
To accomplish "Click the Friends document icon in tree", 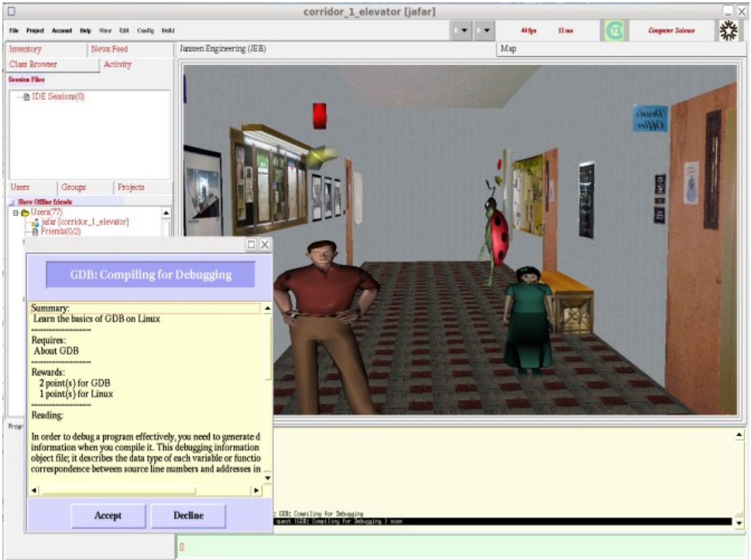I will click(x=35, y=232).
